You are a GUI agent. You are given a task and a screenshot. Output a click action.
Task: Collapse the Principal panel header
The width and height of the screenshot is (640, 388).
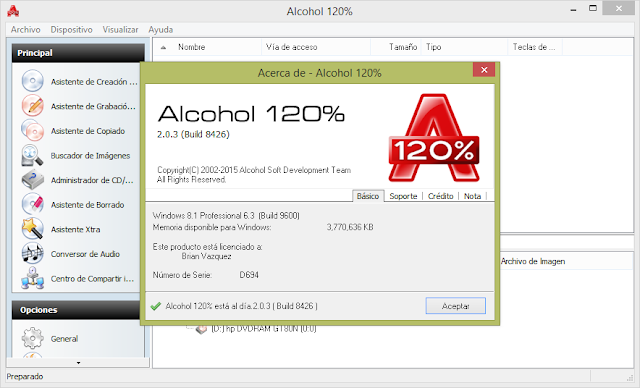pos(78,53)
